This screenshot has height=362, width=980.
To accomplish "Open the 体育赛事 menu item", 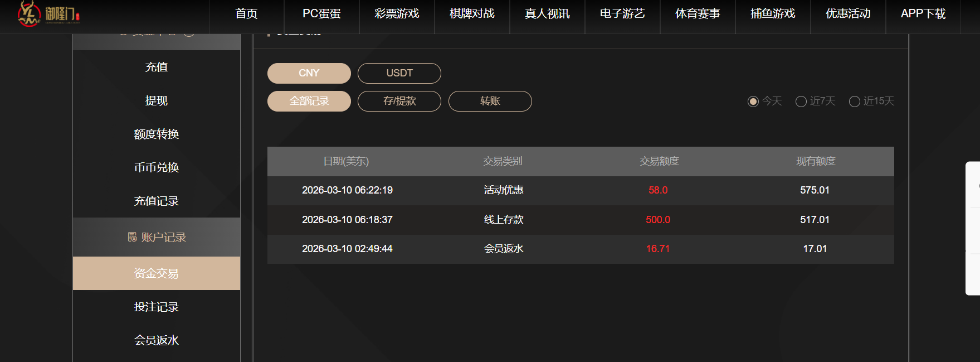I will pyautogui.click(x=698, y=14).
